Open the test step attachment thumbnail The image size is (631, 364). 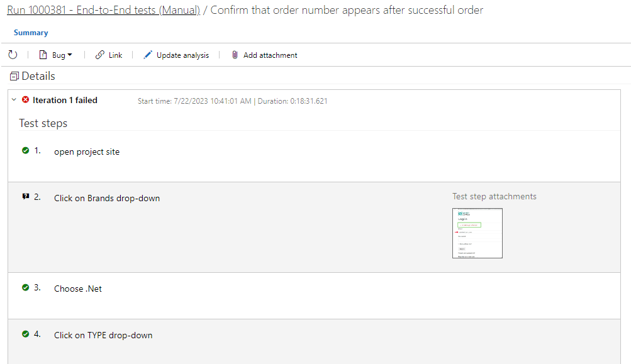coord(477,233)
